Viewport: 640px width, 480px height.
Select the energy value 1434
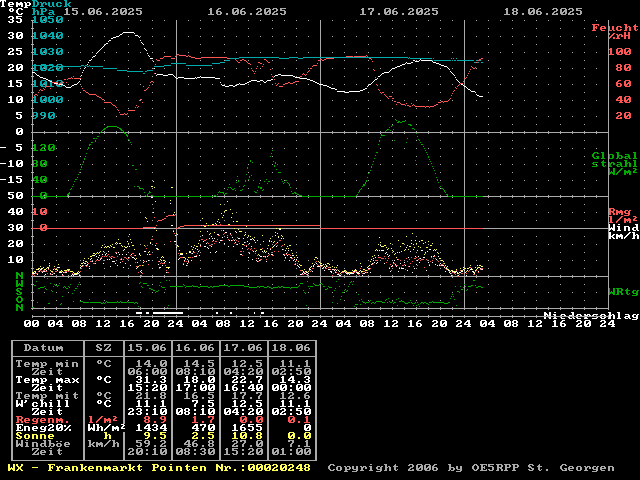(151, 428)
